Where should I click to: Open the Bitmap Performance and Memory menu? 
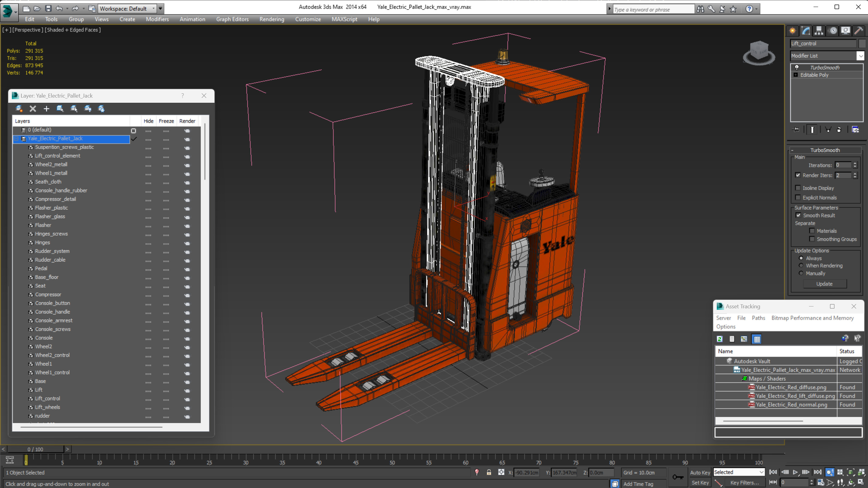point(812,318)
